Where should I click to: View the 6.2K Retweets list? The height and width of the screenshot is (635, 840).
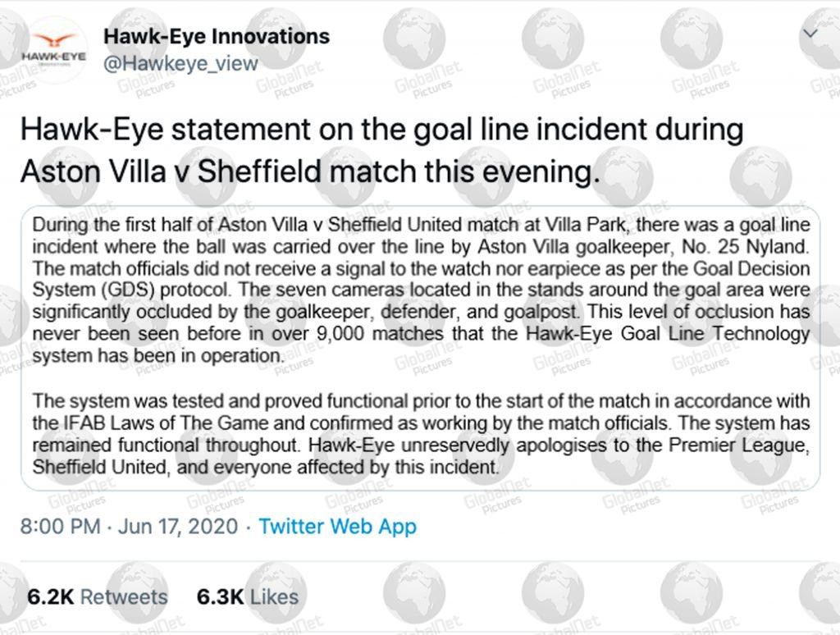(x=98, y=597)
